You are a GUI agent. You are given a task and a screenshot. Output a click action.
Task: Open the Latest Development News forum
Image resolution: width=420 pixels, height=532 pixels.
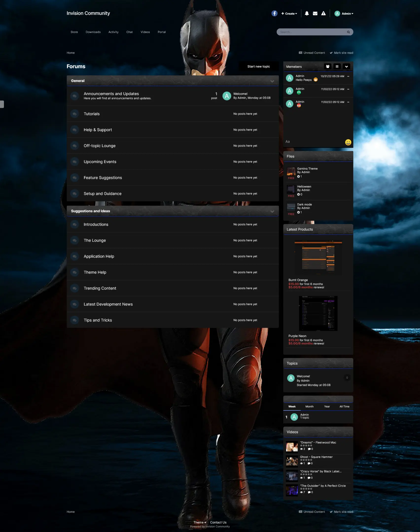pos(108,304)
